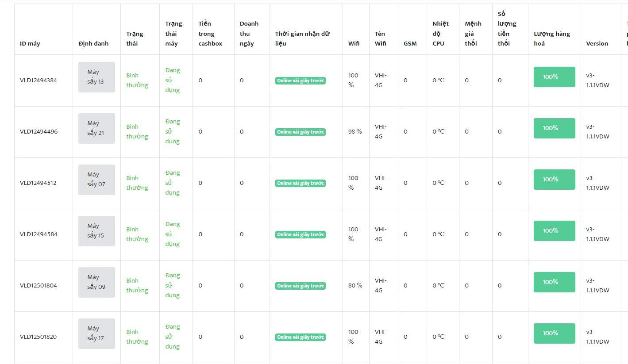628x364 pixels.
Task: Sort by the Doanh thu ngày header
Action: (249, 34)
